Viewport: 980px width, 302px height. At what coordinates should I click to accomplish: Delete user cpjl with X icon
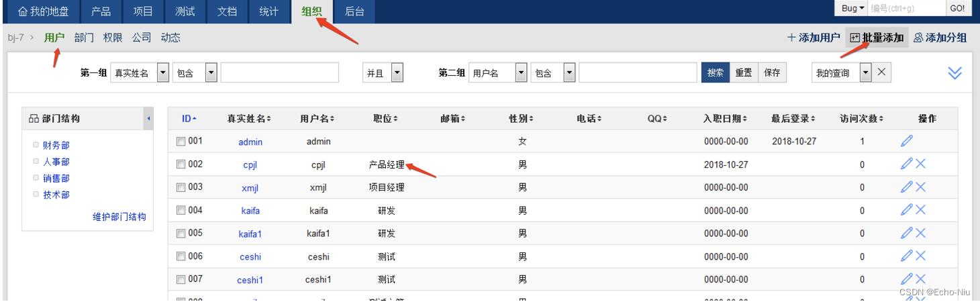[x=920, y=164]
